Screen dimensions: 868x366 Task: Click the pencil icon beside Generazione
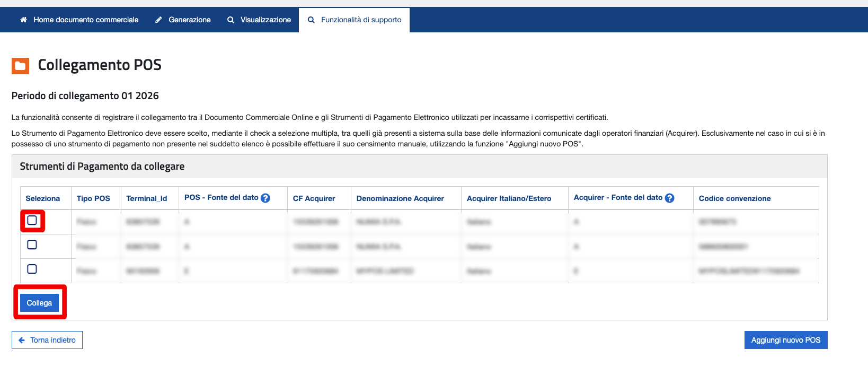coord(158,20)
